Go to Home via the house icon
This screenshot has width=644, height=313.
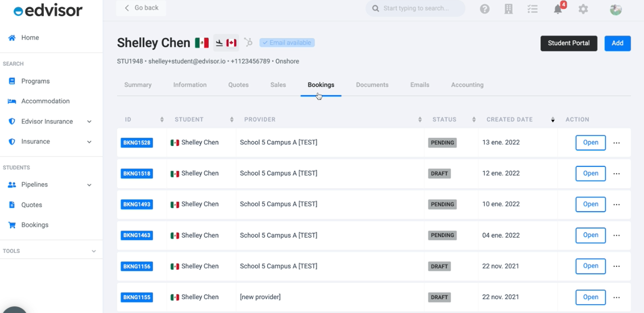(12, 38)
